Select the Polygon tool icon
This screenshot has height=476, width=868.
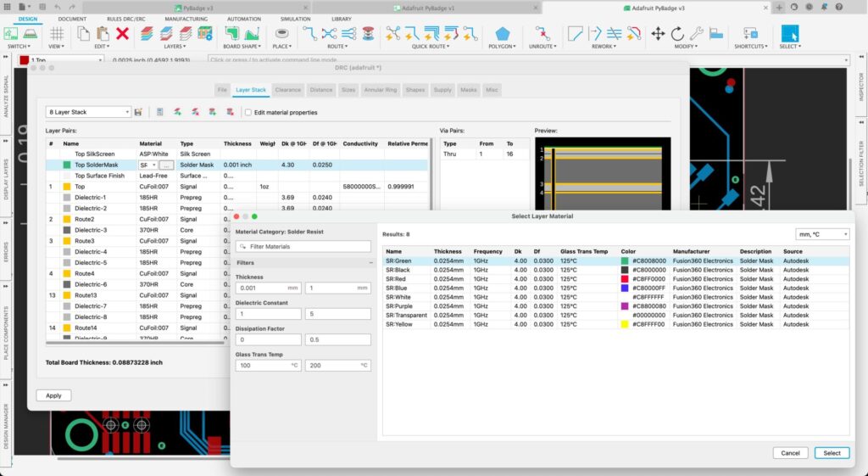[503, 34]
